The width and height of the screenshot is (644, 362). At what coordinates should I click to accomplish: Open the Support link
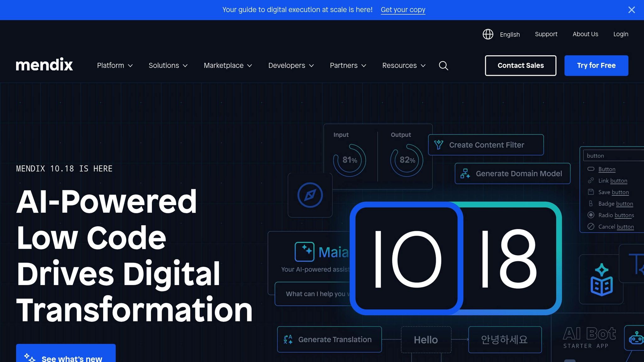546,34
